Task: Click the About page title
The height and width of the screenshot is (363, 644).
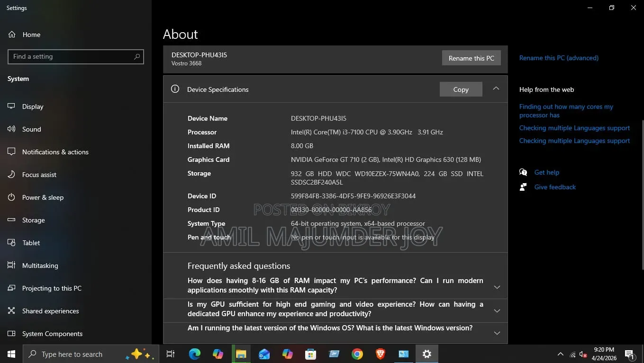Action: 180,34
